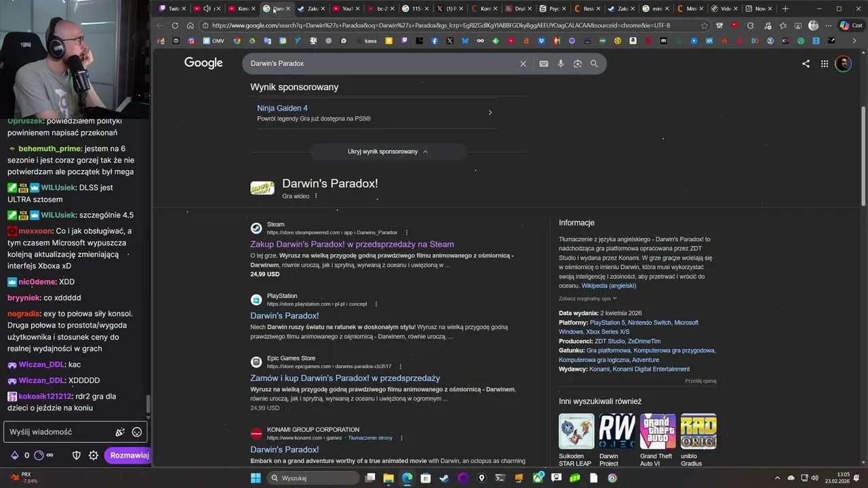Reload the page in the browser
Image resolution: width=868 pixels, height=488 pixels.
tap(175, 26)
